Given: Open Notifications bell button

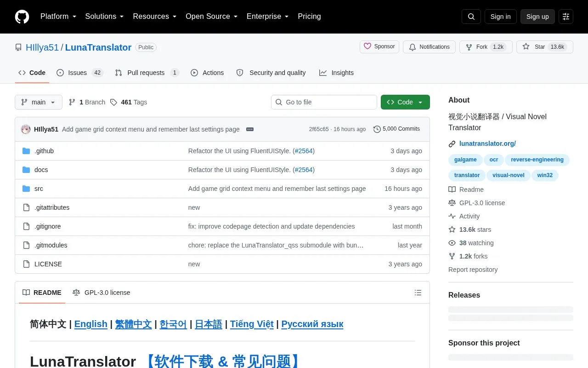Looking at the screenshot, I should (x=429, y=47).
